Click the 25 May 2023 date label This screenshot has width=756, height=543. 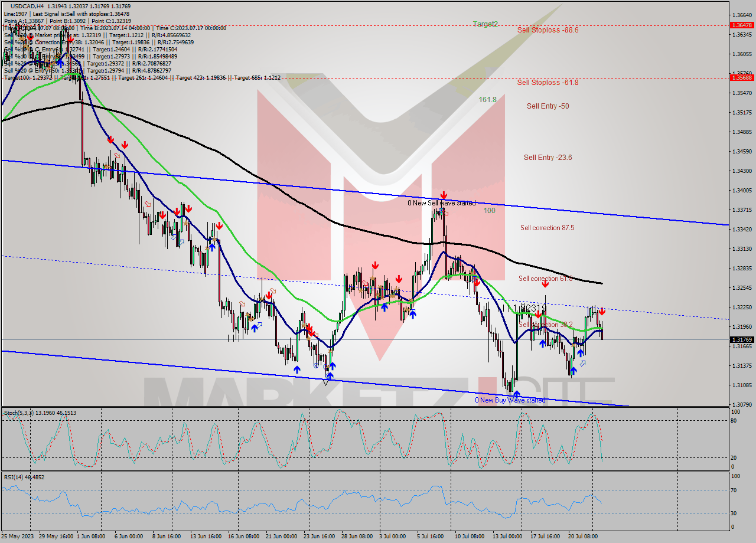pos(18,537)
